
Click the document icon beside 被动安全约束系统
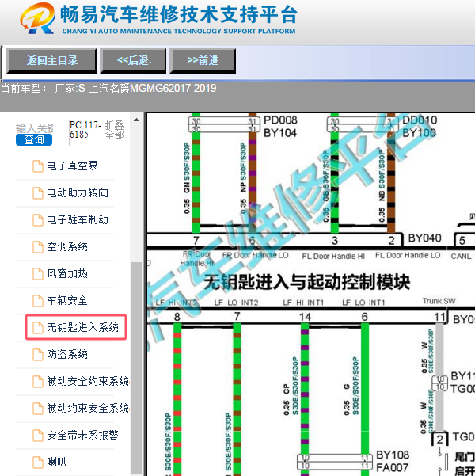38,382
